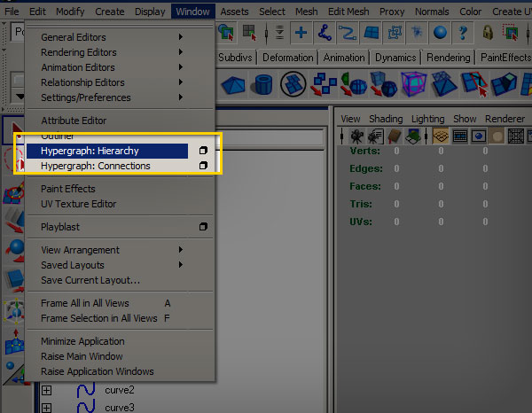This screenshot has height=413, width=532.
Task: Switch to Deformation shelf tab
Action: pos(287,58)
